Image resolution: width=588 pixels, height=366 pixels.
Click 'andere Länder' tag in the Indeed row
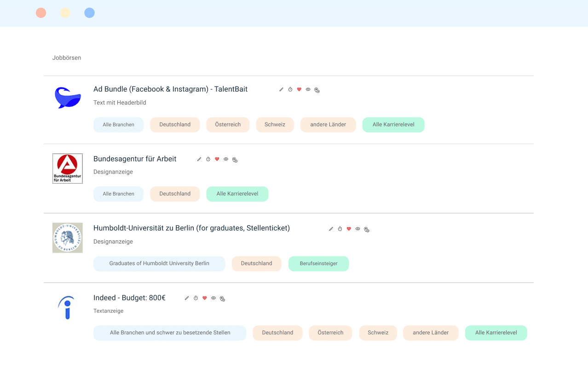coord(431,333)
